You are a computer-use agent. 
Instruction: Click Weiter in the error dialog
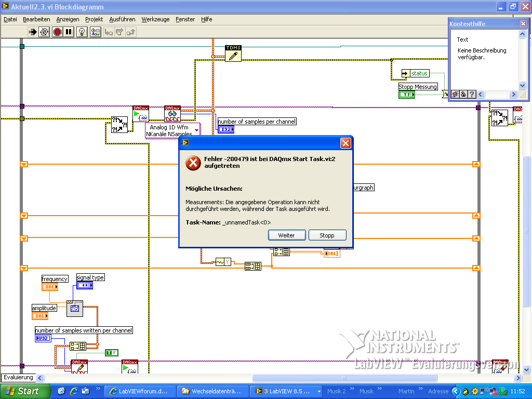click(x=287, y=235)
